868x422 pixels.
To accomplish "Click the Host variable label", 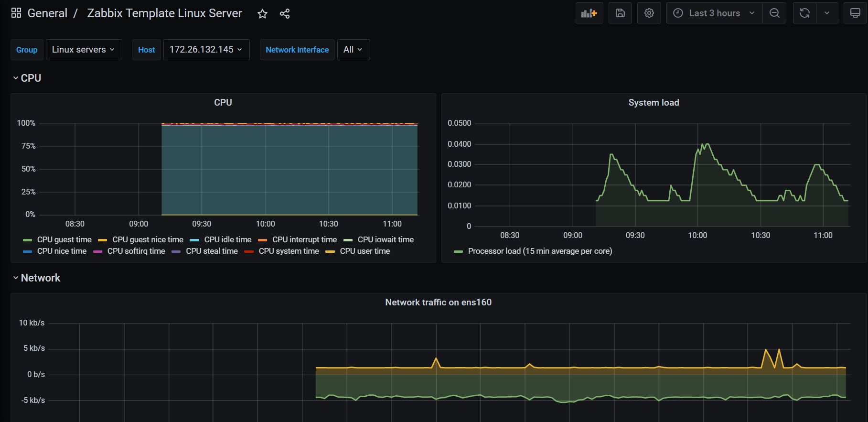I will pos(146,50).
